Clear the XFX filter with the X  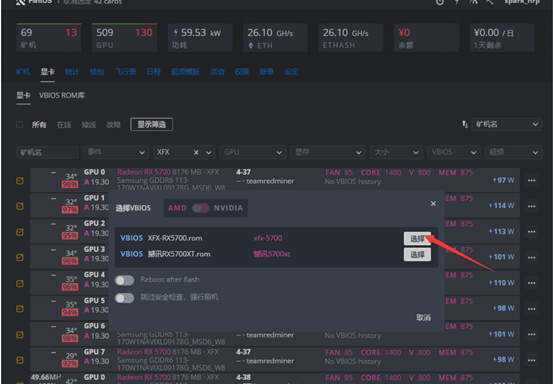196,152
